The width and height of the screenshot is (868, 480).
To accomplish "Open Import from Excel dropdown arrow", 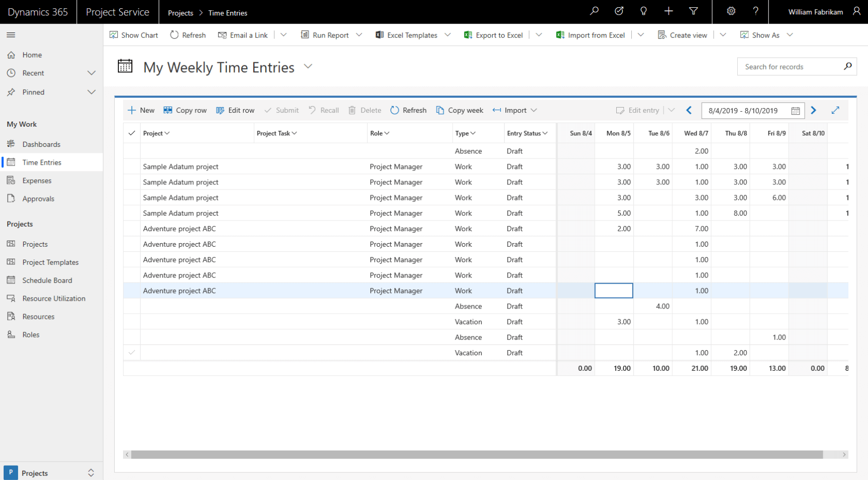I will 641,35.
